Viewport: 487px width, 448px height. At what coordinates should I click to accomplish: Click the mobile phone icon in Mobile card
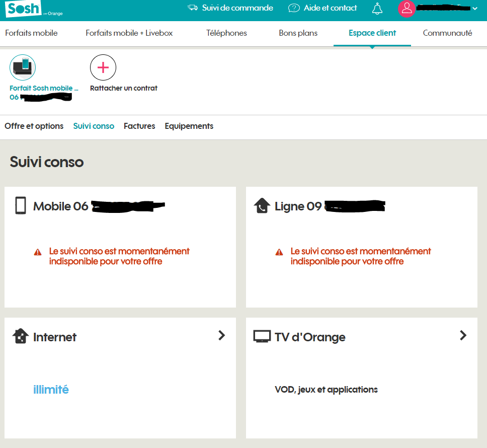(x=21, y=206)
